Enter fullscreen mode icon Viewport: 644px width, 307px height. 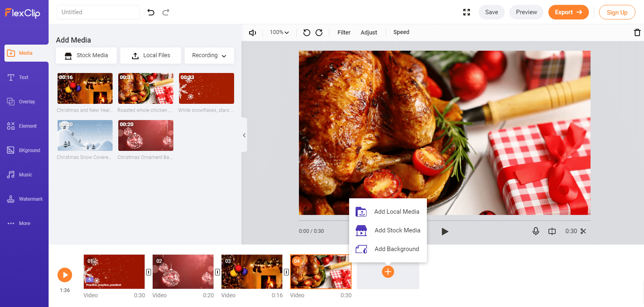tap(467, 12)
